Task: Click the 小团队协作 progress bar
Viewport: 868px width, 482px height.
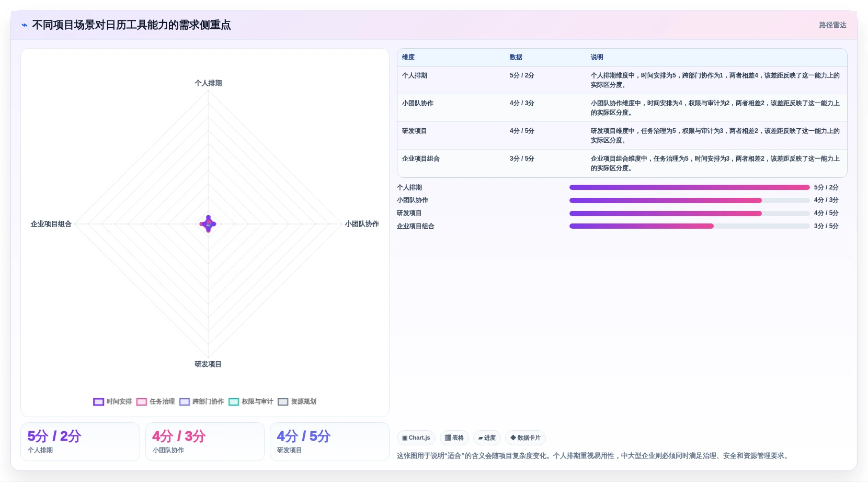Action: [689, 200]
